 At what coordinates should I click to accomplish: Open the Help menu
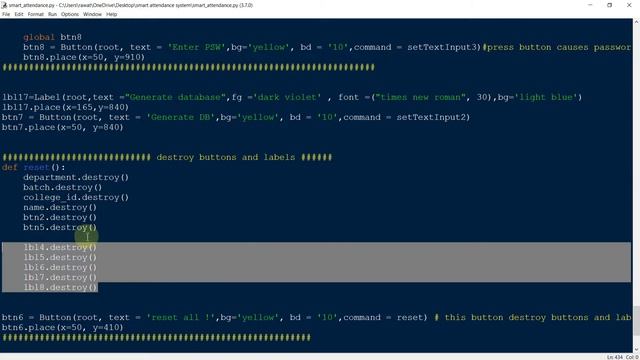pos(111,14)
